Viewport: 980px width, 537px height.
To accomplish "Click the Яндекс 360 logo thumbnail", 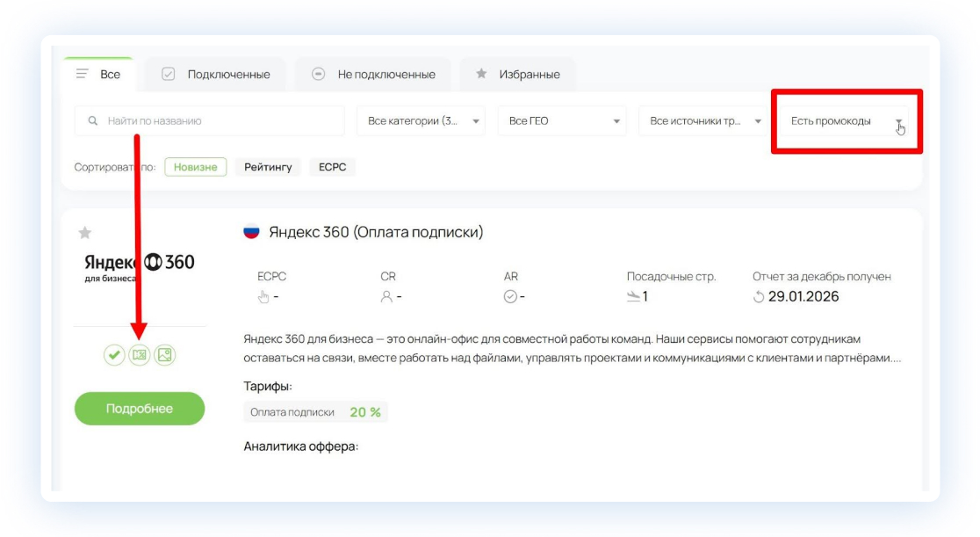I will tap(140, 268).
